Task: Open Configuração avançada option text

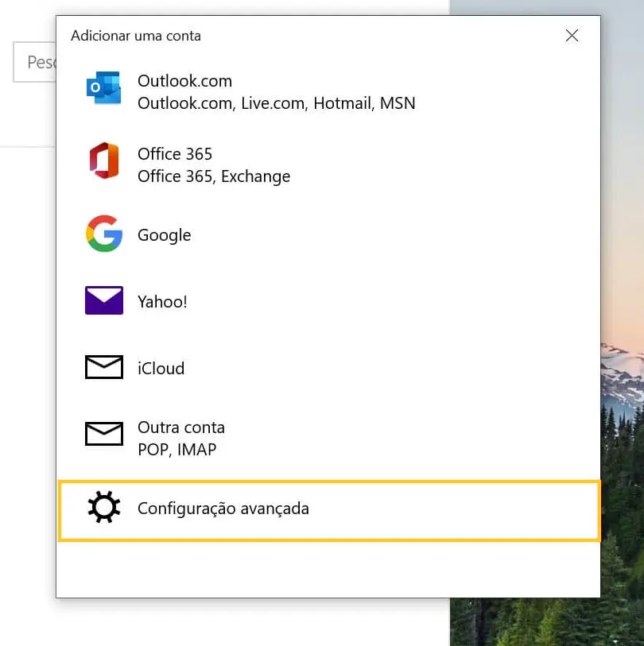Action: click(x=223, y=509)
